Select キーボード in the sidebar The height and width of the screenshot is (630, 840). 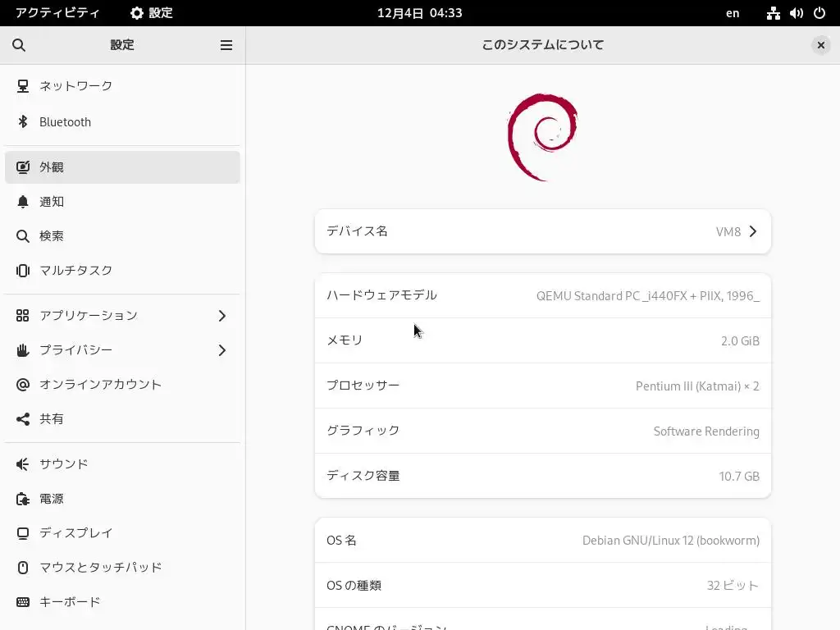coord(122,602)
